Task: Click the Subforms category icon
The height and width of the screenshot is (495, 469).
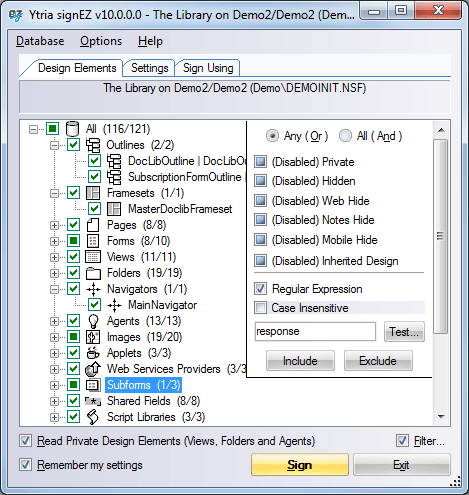Action: point(93,385)
